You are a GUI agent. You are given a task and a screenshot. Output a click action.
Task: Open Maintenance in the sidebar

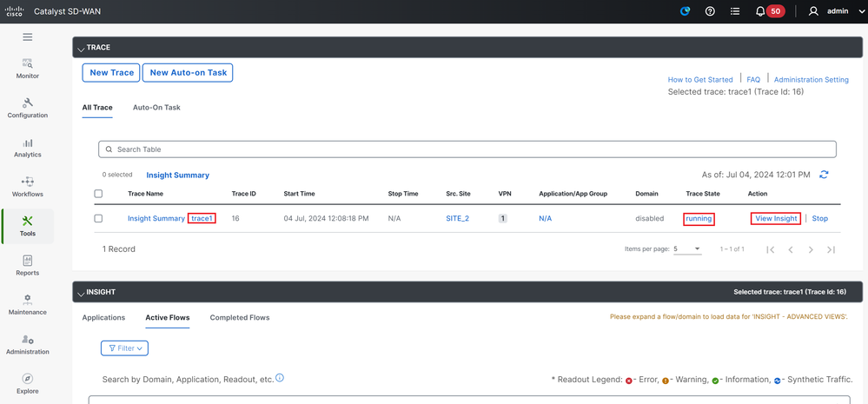(x=27, y=306)
